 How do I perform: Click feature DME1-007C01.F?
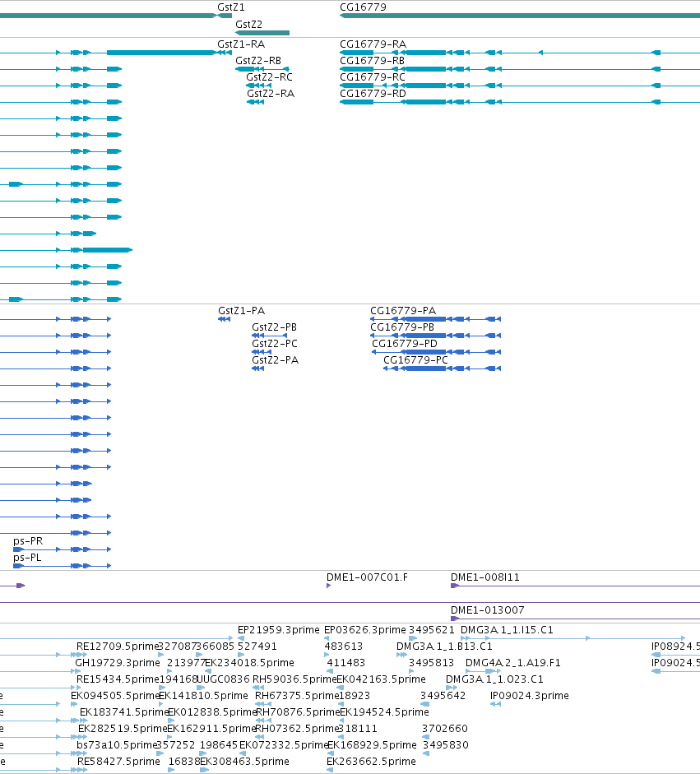tap(368, 577)
